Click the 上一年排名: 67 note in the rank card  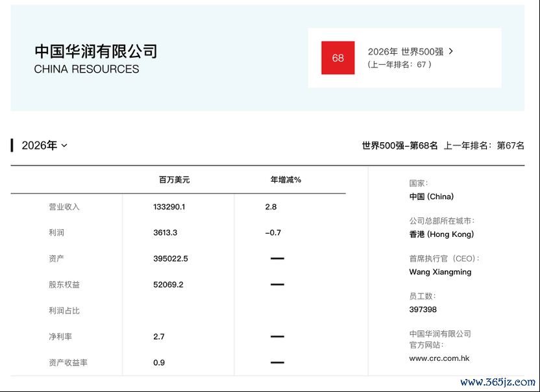(x=399, y=64)
